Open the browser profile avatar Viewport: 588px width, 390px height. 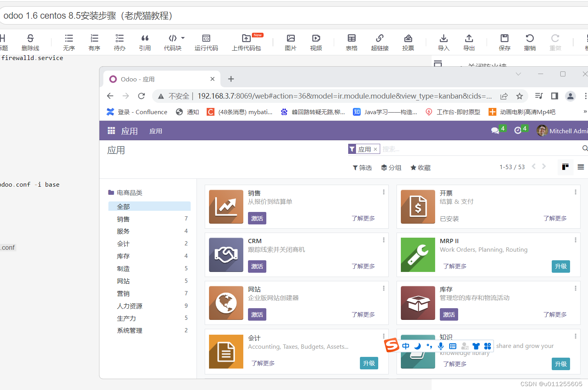[570, 96]
